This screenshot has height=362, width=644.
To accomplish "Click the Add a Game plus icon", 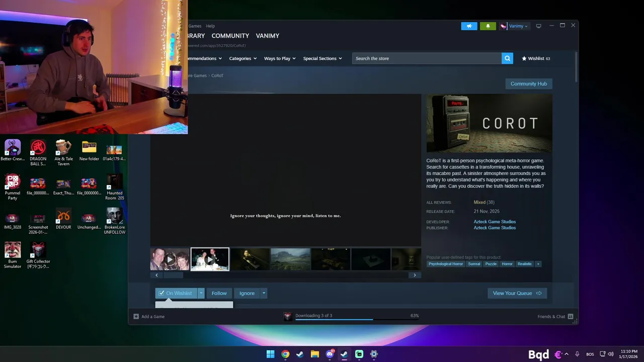I will [x=136, y=316].
